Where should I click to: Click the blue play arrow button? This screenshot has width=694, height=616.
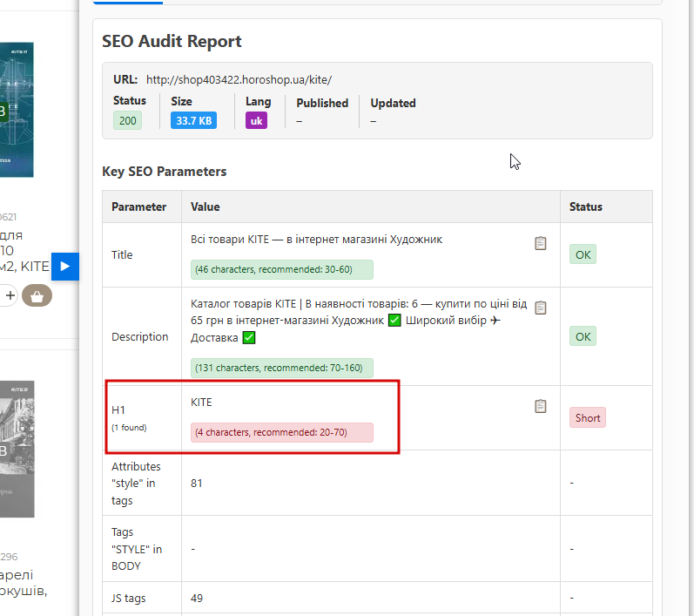point(65,266)
